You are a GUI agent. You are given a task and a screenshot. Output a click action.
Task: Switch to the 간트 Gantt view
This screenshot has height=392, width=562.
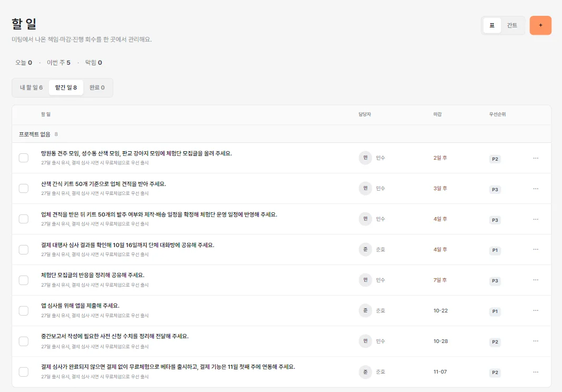(x=512, y=25)
